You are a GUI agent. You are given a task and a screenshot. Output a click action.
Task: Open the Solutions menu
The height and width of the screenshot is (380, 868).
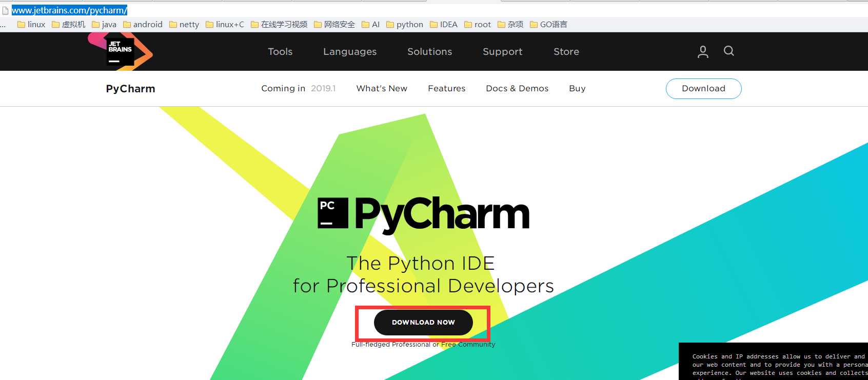tap(430, 51)
